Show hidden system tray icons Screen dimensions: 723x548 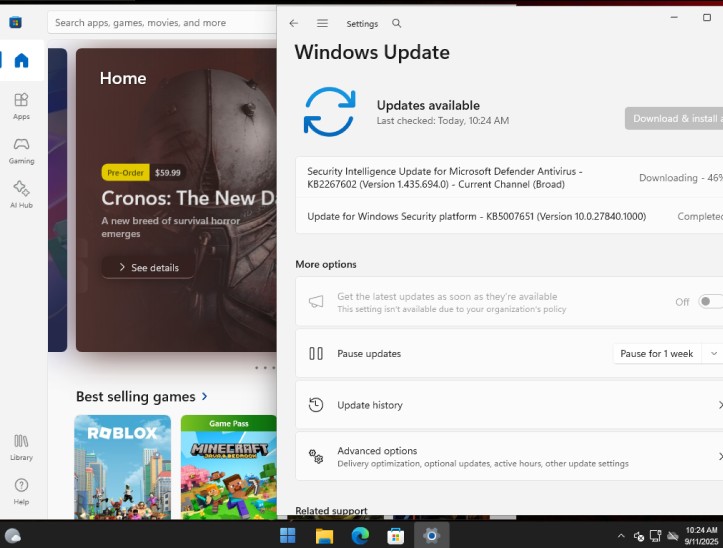(x=621, y=536)
